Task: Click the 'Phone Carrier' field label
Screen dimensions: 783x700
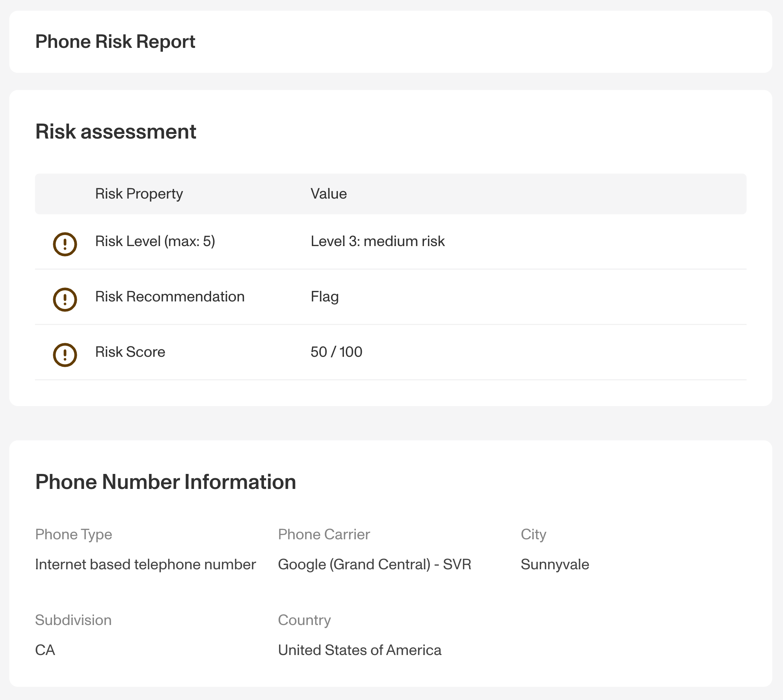Action: 324,535
